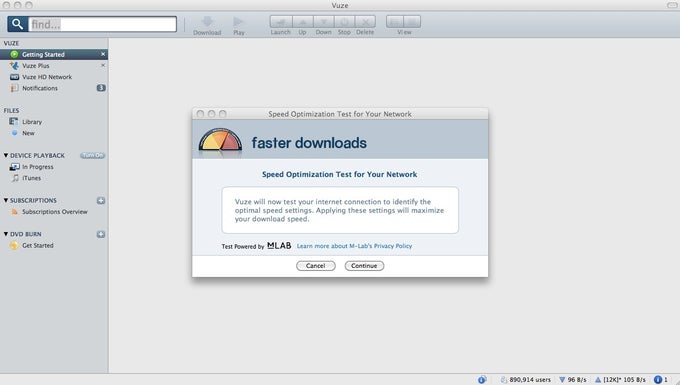This screenshot has width=680, height=385.
Task: Click the Play toolbar icon
Action: [239, 21]
